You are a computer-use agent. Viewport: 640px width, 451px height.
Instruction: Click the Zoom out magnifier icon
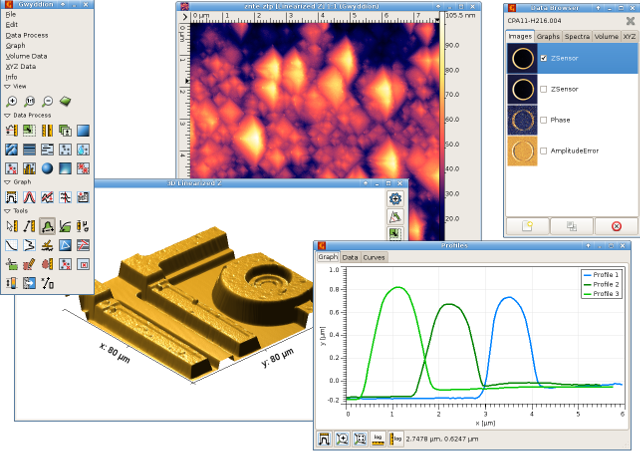pos(47,101)
